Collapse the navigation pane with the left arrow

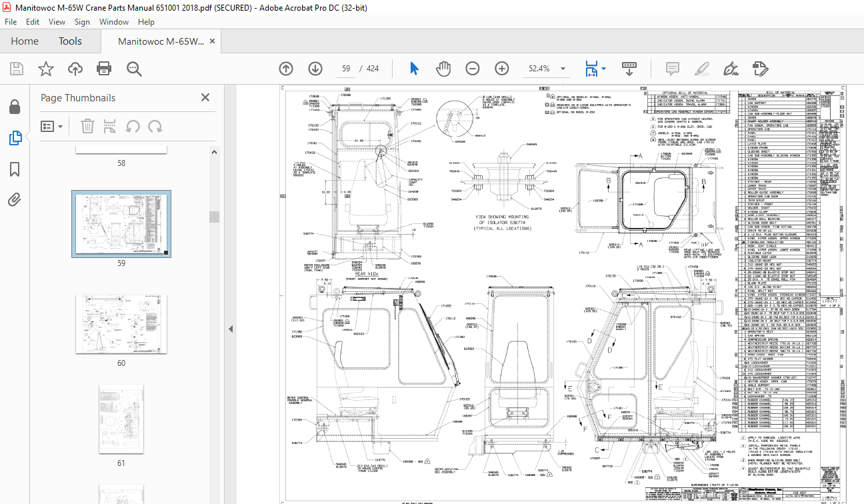point(231,329)
